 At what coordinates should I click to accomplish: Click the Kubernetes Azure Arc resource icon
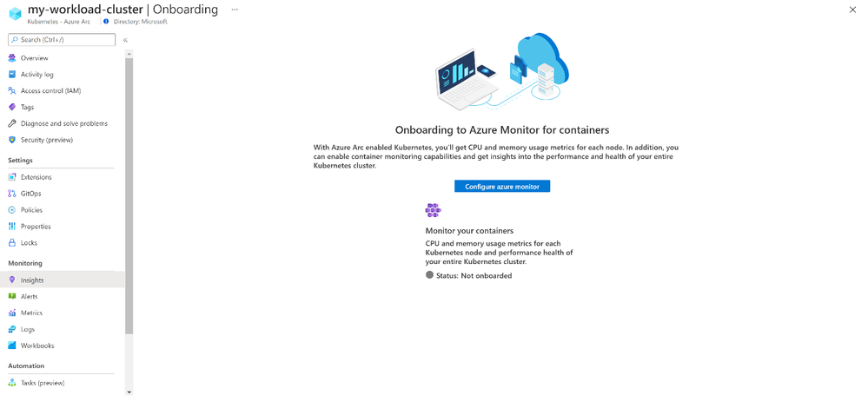[15, 15]
